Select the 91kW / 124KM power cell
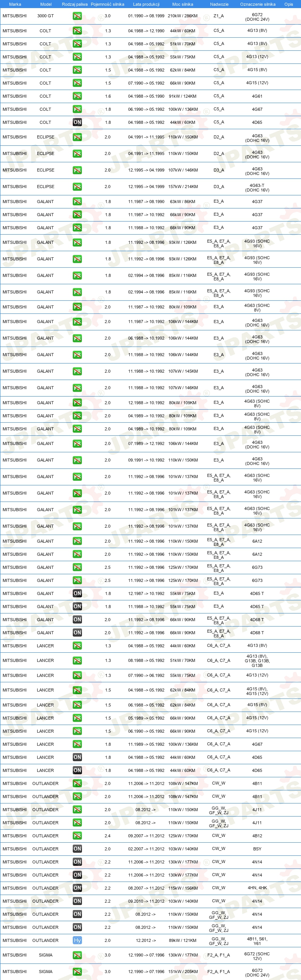 pyautogui.click(x=182, y=96)
